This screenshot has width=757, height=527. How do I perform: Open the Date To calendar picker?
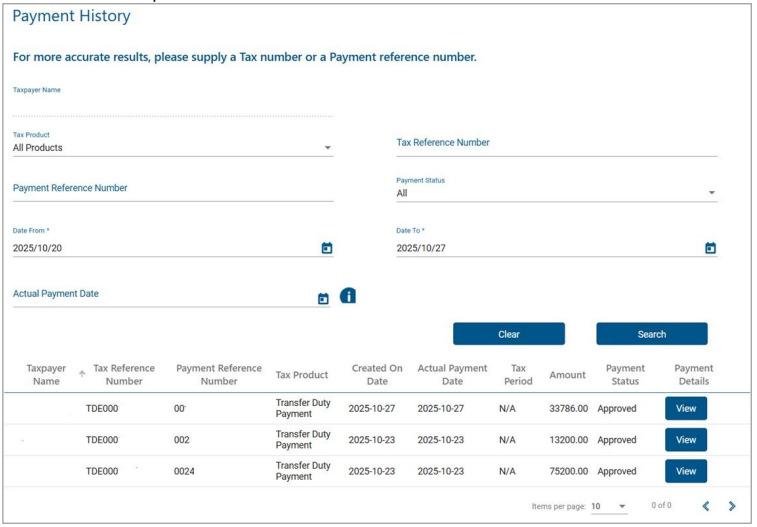[710, 248]
